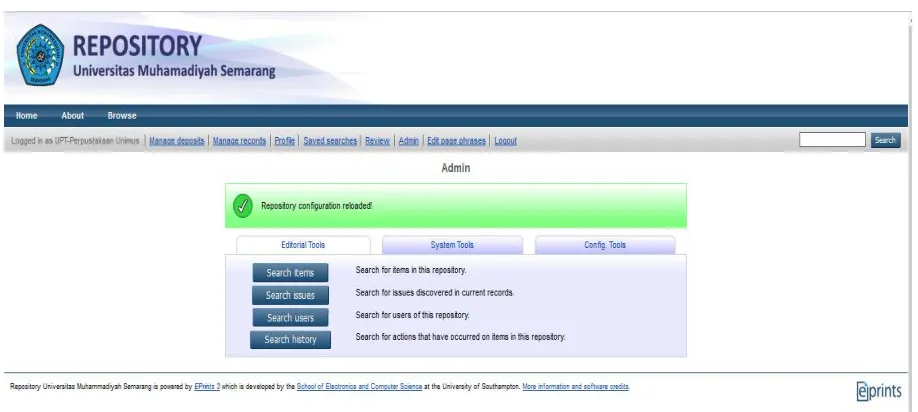This screenshot has height=412, width=918.
Task: Open the Review link
Action: [x=378, y=140]
